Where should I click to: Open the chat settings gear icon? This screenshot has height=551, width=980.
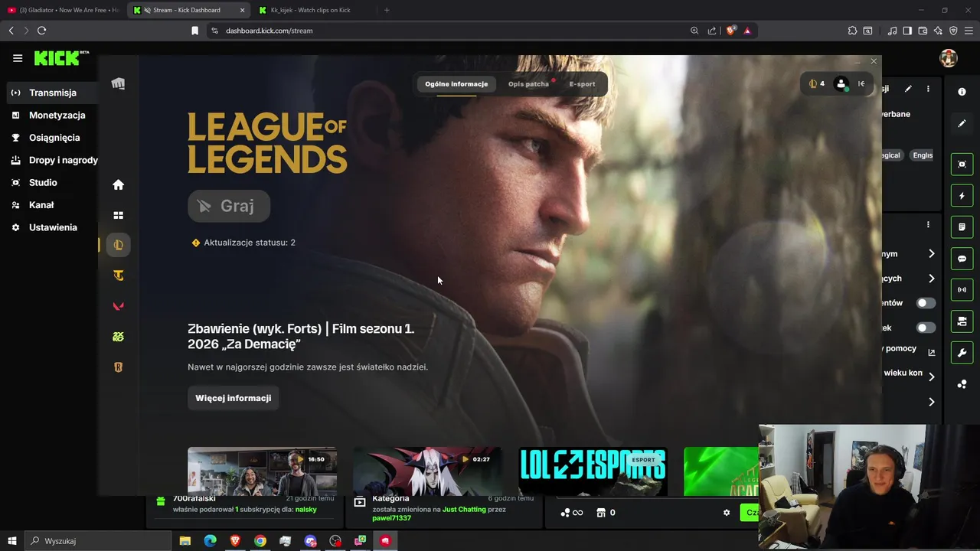click(727, 513)
